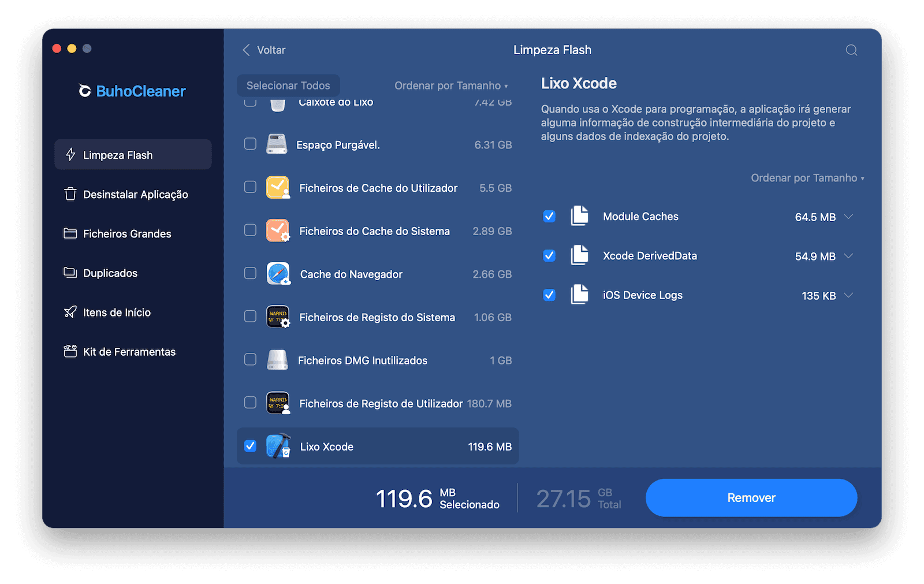Click the Module Caches item name
924x584 pixels.
tap(640, 217)
